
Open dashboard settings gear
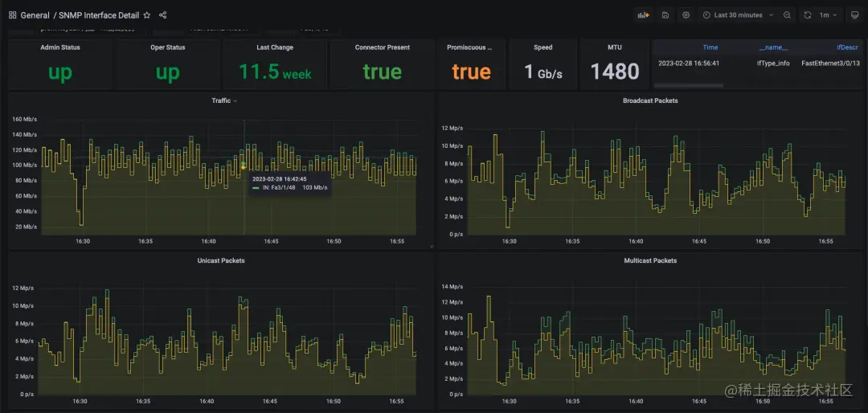pos(686,15)
